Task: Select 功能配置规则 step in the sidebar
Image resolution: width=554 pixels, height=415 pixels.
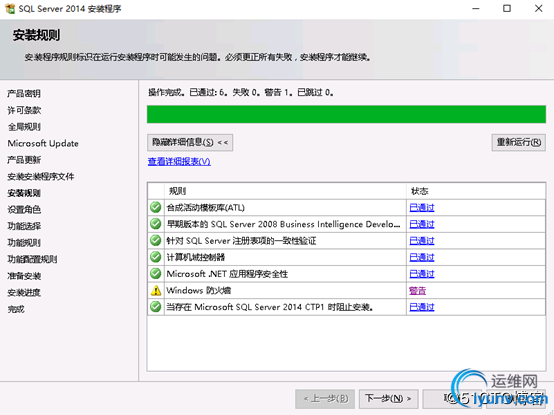Action: point(32,259)
